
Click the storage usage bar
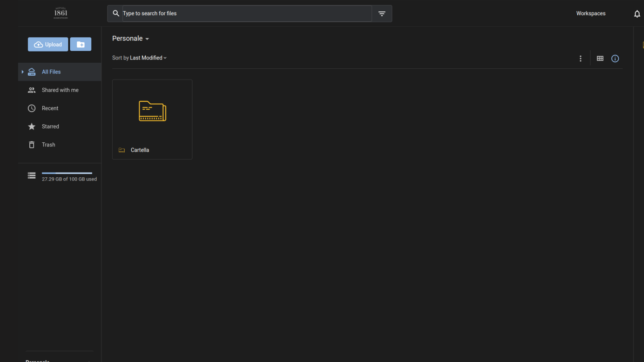pos(67,173)
